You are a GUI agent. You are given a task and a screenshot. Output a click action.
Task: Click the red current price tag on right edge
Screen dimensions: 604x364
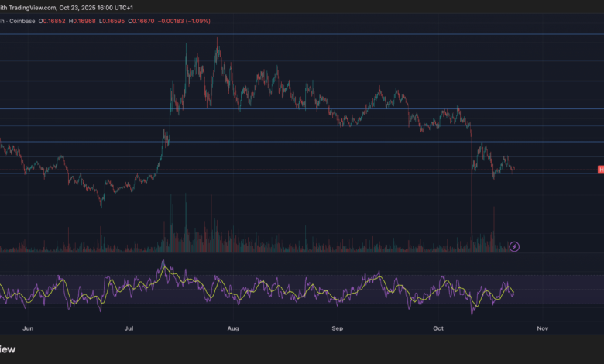600,170
